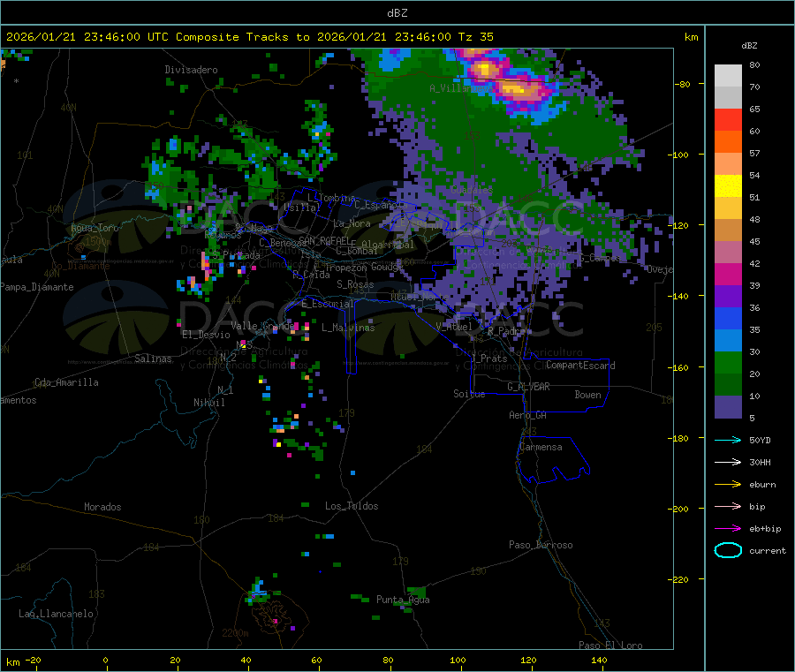Click the S_Rosas place label
The width and height of the screenshot is (795, 672).
coord(355,284)
